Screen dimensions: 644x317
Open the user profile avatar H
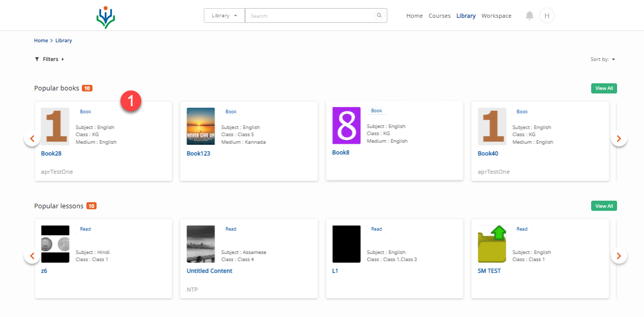[x=546, y=16]
